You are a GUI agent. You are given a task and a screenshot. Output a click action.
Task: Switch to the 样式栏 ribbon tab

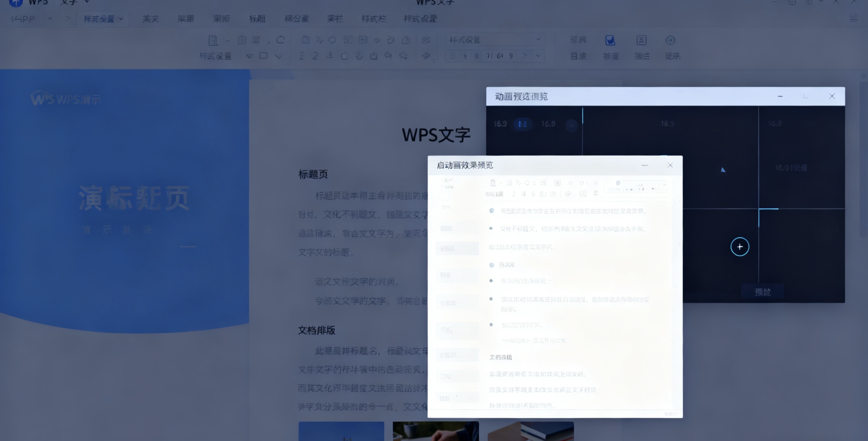[x=374, y=19]
